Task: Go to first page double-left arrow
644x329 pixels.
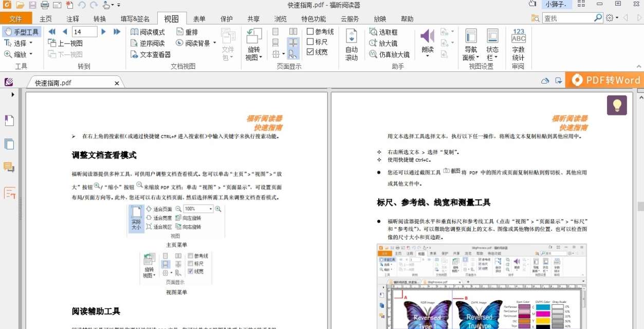Action: tap(52, 32)
